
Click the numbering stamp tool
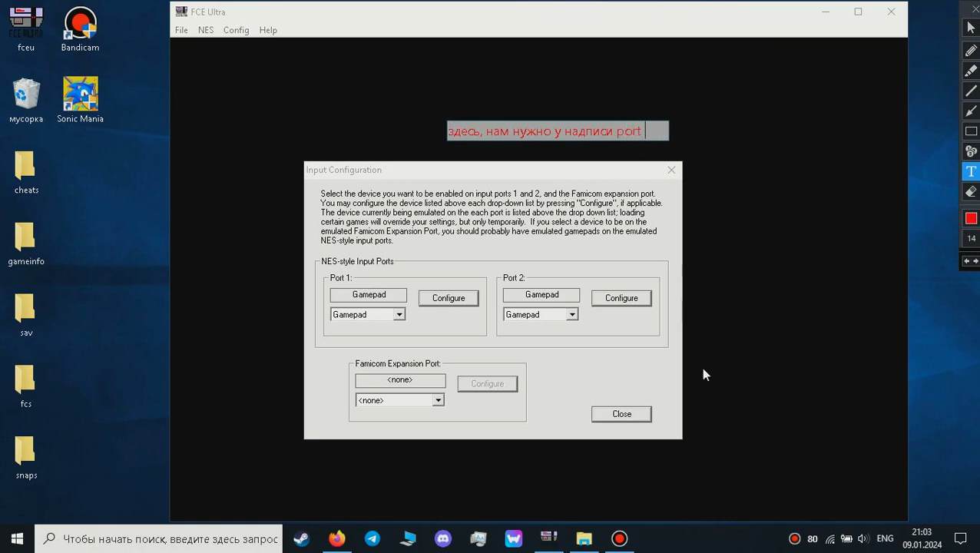(x=971, y=151)
